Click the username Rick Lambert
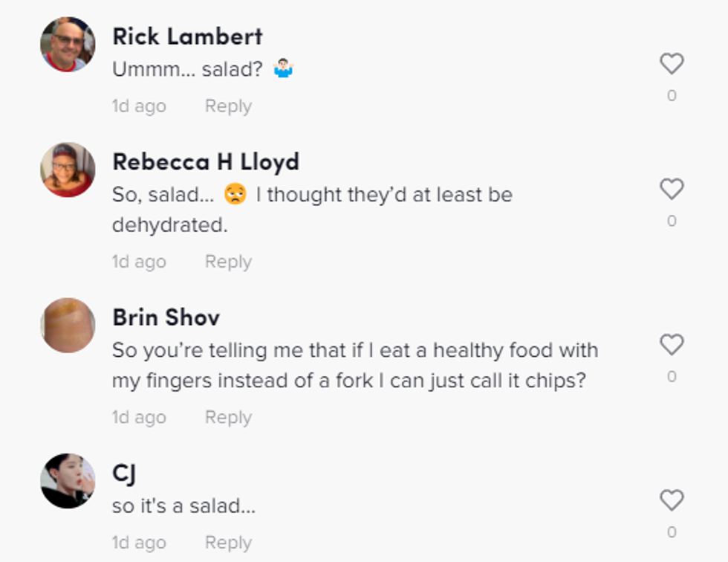Viewport: 728px width, 562px height. [x=187, y=36]
